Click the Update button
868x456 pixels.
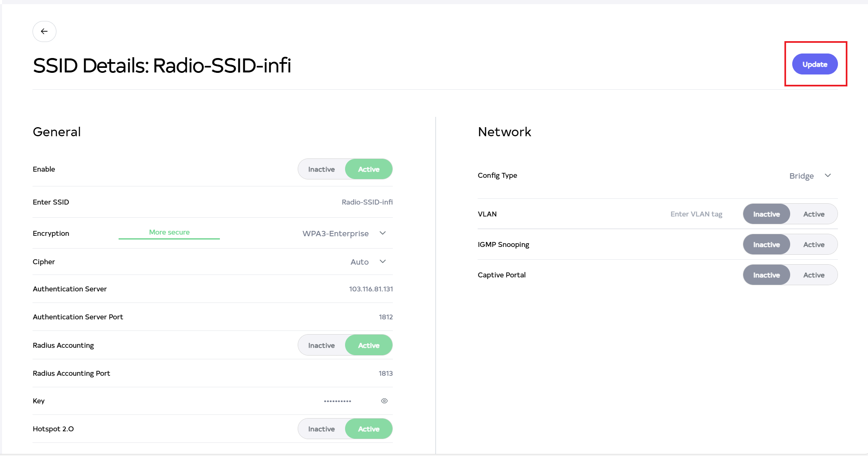pos(814,64)
